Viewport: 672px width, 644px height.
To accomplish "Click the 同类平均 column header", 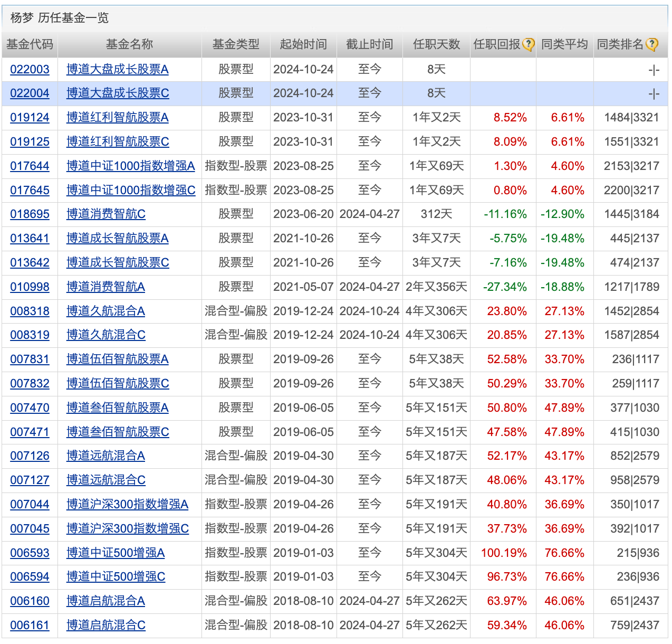I will (x=565, y=45).
